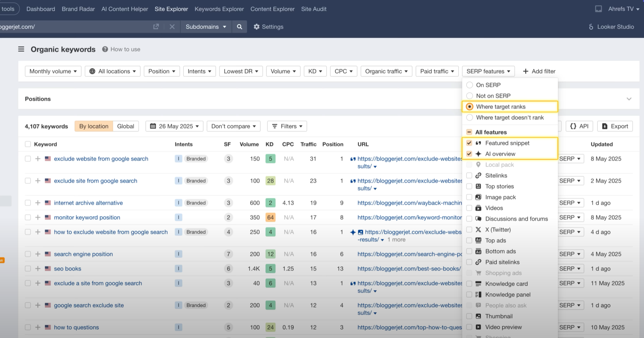This screenshot has width=644, height=338.
Task: Click the Export button
Action: tap(615, 126)
